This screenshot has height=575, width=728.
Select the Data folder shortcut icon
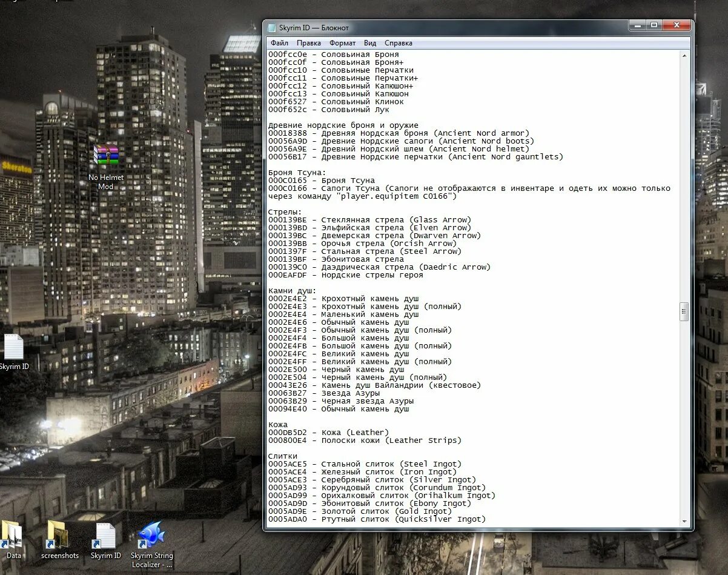(x=12, y=536)
